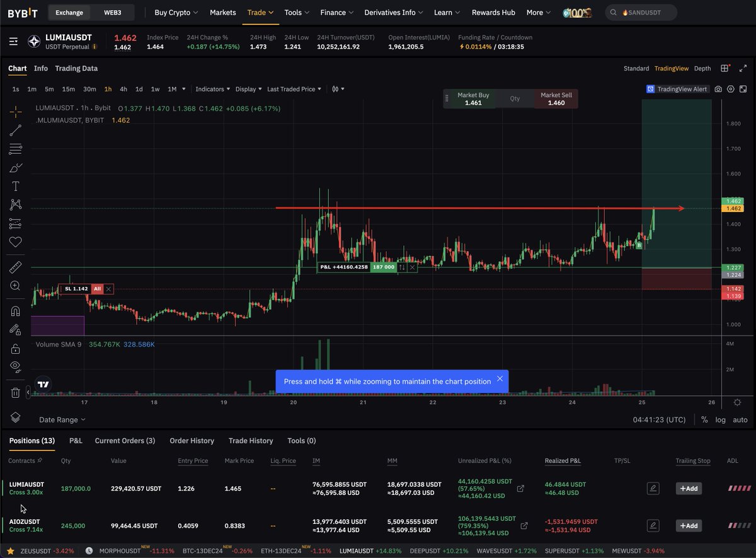Select the ruler measure tool
Screen dimensions: 756x558
point(15,267)
